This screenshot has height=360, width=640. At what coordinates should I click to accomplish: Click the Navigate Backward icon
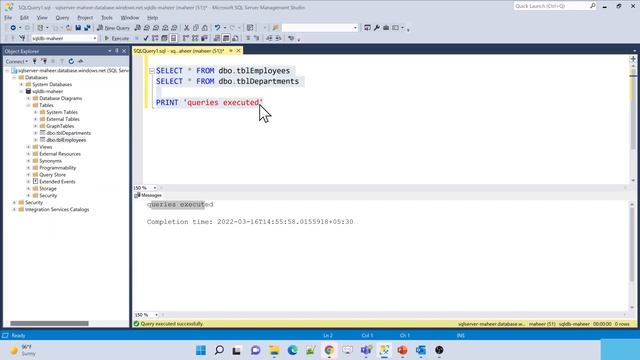click(13, 28)
